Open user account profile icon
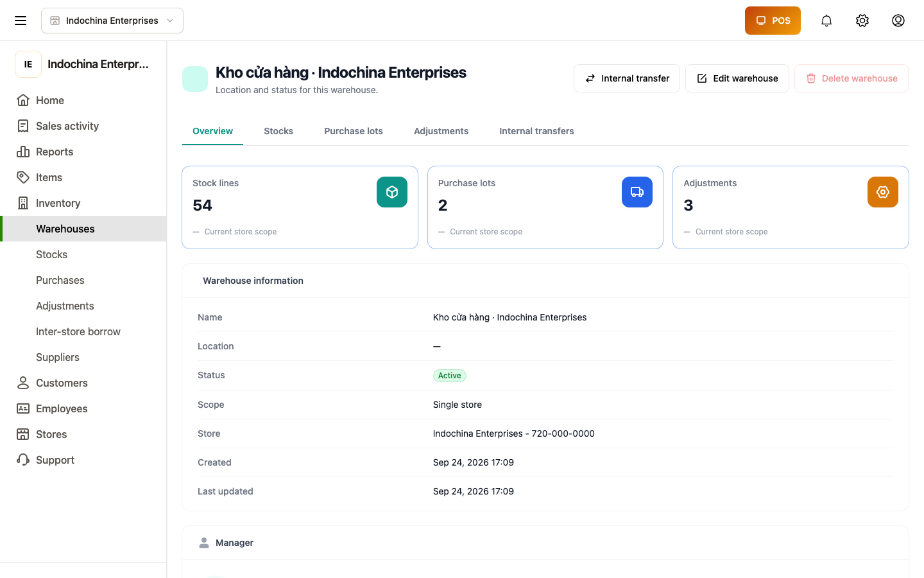The width and height of the screenshot is (924, 578). (x=898, y=21)
